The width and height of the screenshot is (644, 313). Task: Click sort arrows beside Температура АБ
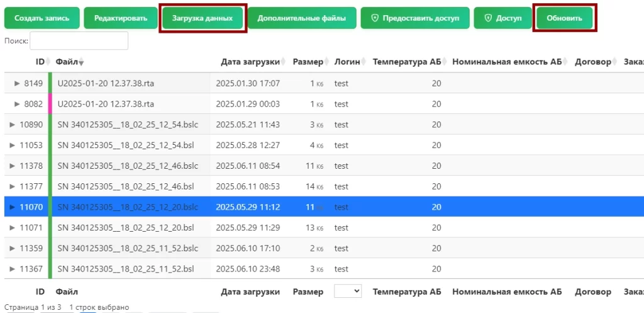click(x=446, y=62)
